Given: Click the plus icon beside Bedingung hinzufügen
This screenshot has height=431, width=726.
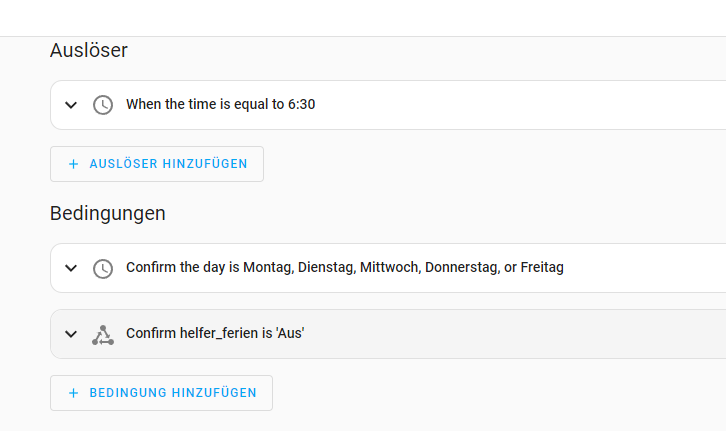Looking at the screenshot, I should tap(73, 393).
